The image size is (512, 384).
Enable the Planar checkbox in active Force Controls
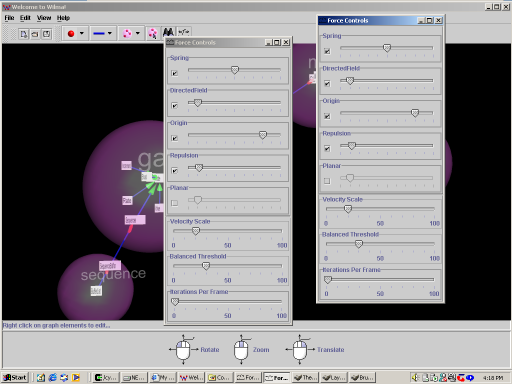327,181
